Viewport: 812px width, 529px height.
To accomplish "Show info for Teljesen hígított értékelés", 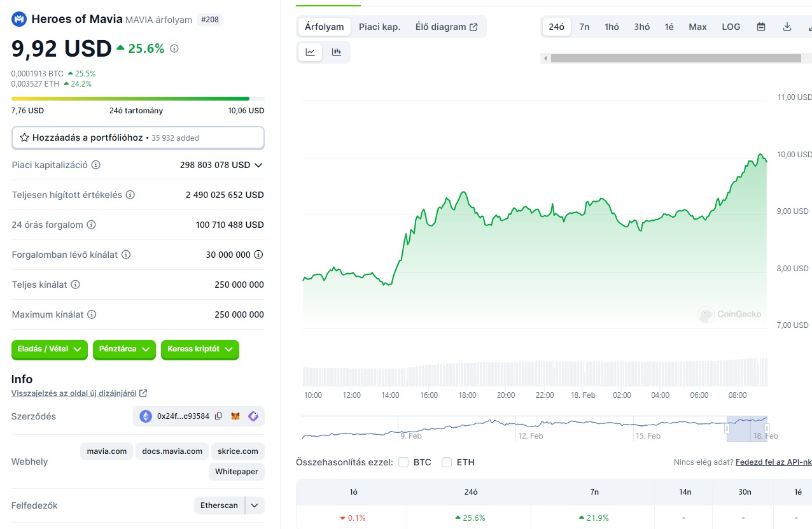I will click(130, 195).
